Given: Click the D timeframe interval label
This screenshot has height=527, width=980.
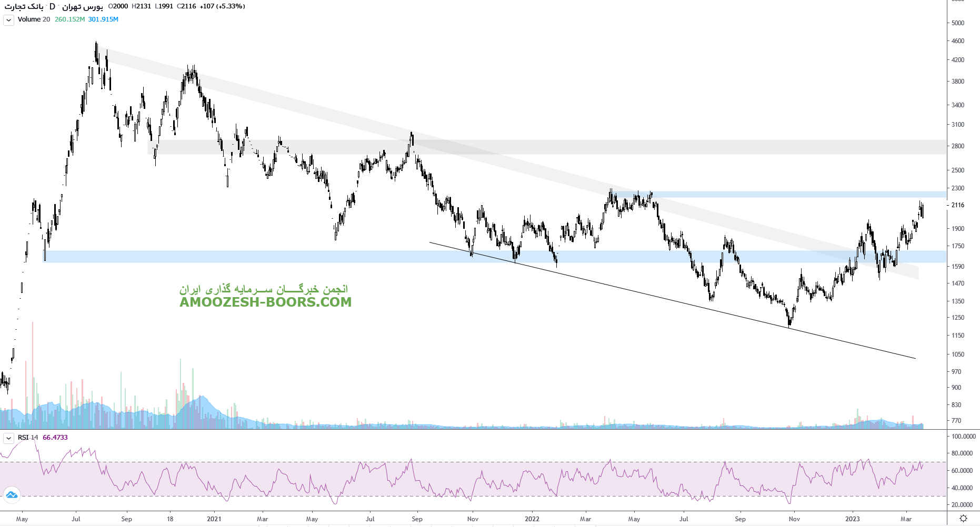Looking at the screenshot, I should pyautogui.click(x=52, y=6).
